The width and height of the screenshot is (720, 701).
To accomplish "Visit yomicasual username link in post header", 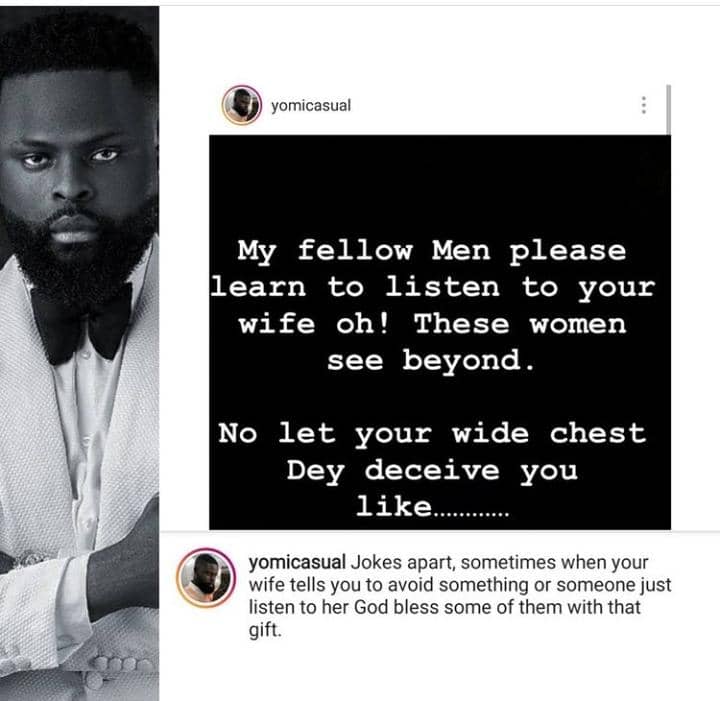I will click(311, 106).
